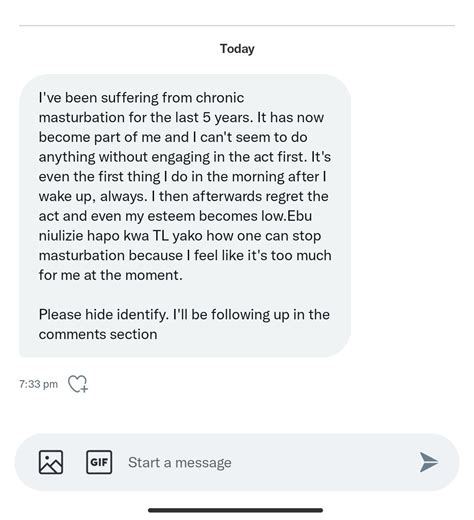Select the message bubble starting 'I've been suffering'
This screenshot has height=520, width=474.
(185, 216)
